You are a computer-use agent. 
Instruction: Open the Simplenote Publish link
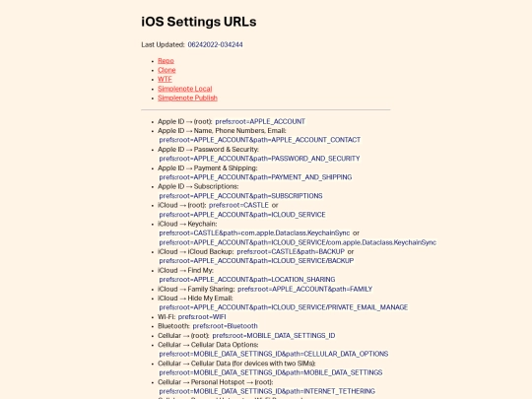point(187,98)
